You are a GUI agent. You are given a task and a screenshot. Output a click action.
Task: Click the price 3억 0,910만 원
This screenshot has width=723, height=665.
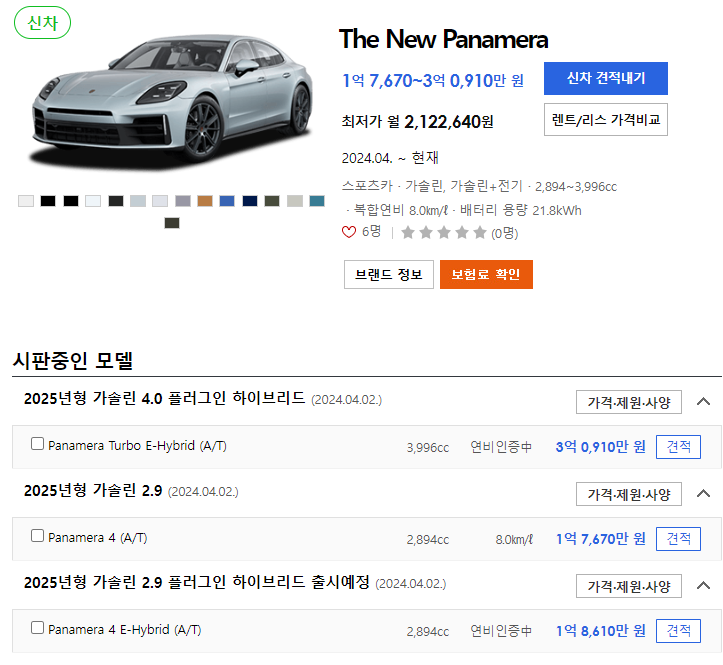click(600, 447)
